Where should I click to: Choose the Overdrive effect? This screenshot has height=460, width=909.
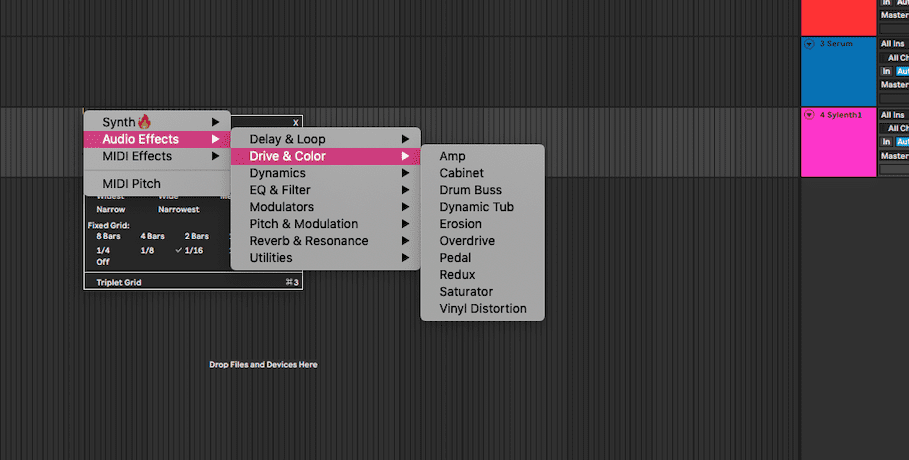(x=482, y=241)
